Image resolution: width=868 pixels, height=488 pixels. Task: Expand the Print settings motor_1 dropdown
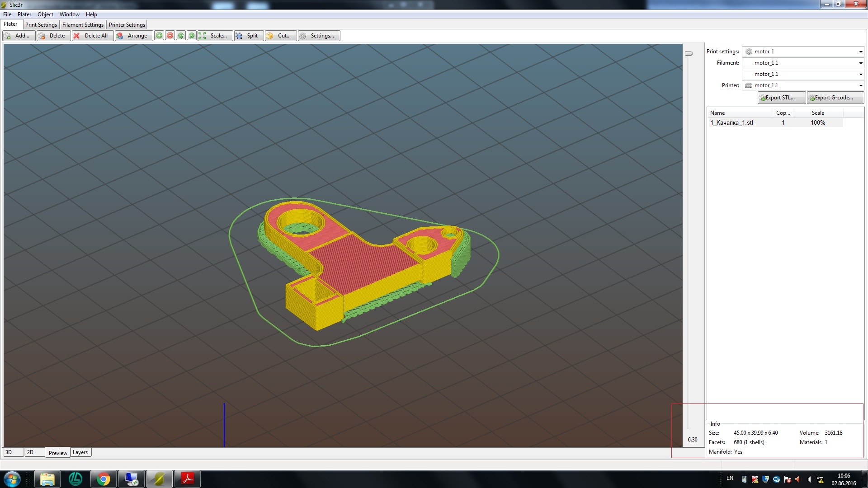coord(860,52)
